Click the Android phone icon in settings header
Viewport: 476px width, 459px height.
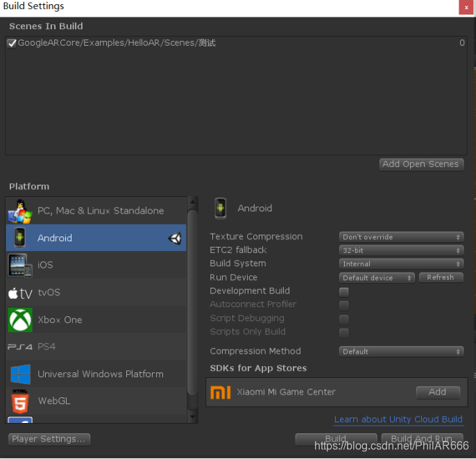pyautogui.click(x=221, y=208)
